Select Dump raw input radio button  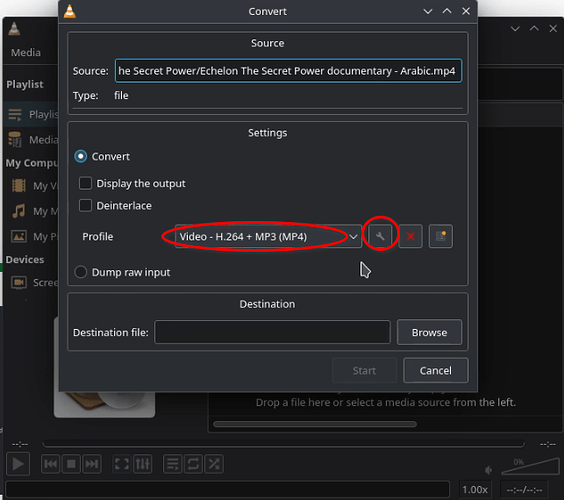tap(81, 272)
